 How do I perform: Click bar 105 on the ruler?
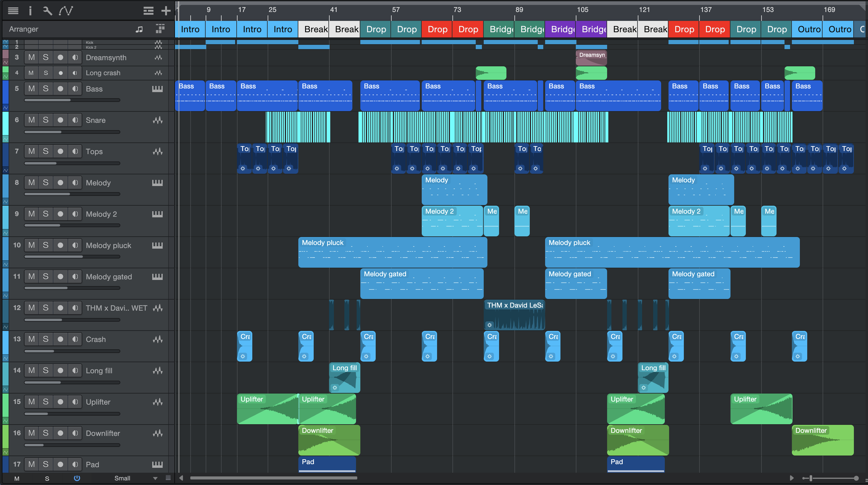click(x=582, y=10)
